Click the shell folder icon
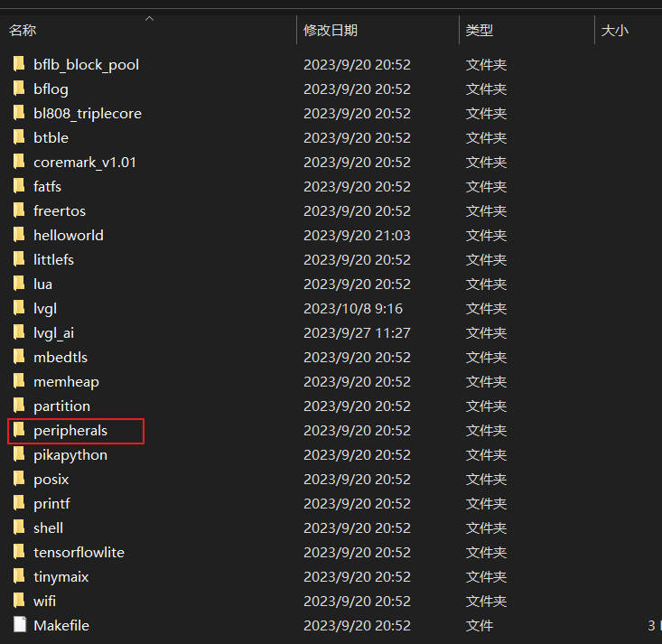Viewport: 662px width, 644px height. pos(19,527)
